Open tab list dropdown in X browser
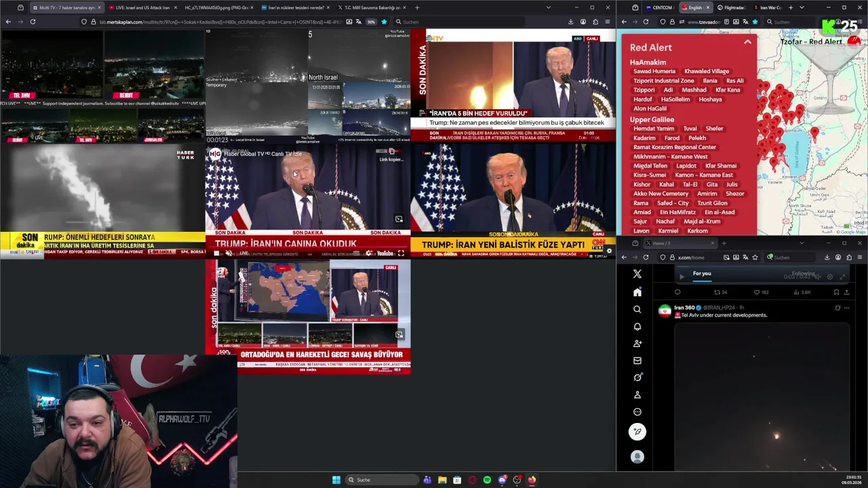This screenshot has height=488, width=868. (802, 243)
